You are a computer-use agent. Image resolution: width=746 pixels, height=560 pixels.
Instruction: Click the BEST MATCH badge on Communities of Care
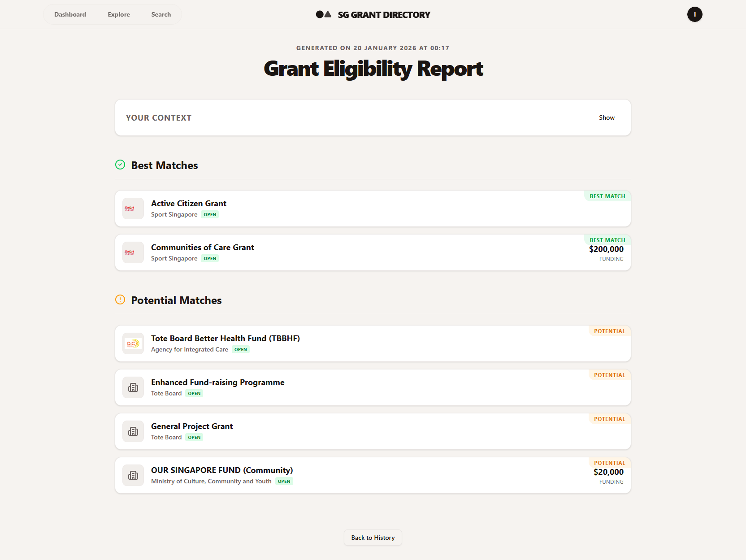[x=607, y=240]
